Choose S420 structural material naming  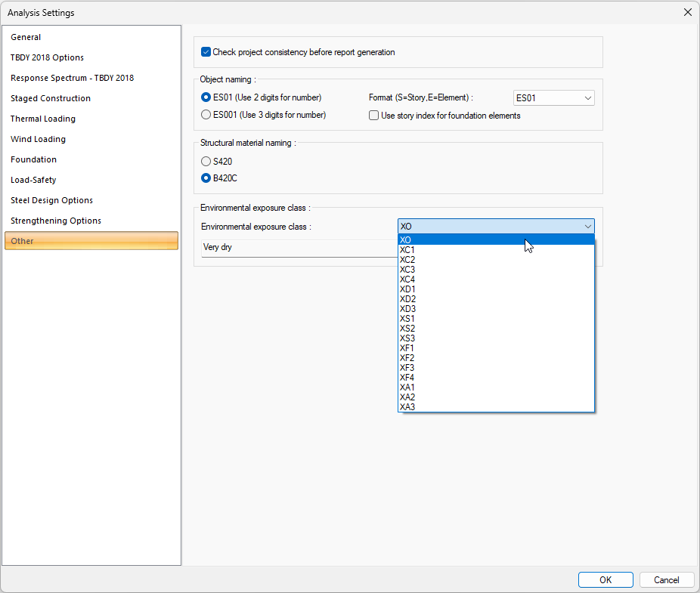click(206, 161)
